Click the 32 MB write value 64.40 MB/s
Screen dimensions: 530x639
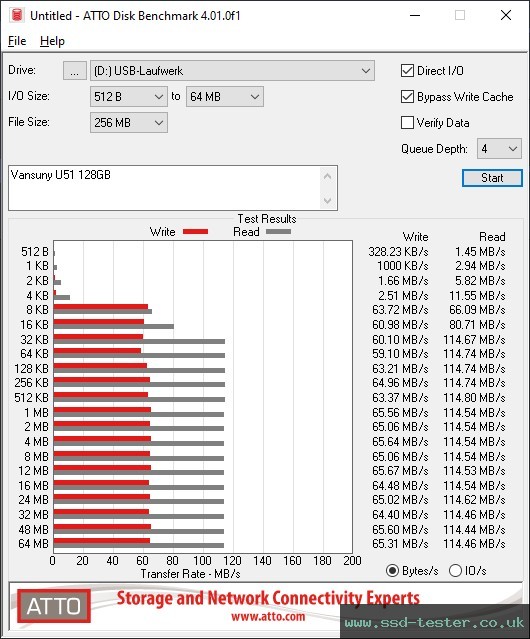[400, 515]
